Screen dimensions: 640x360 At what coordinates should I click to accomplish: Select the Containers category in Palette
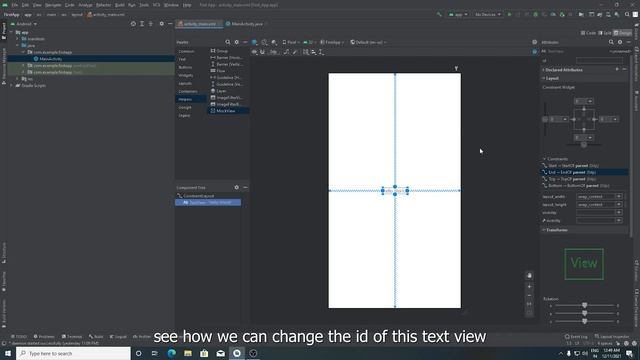[188, 91]
